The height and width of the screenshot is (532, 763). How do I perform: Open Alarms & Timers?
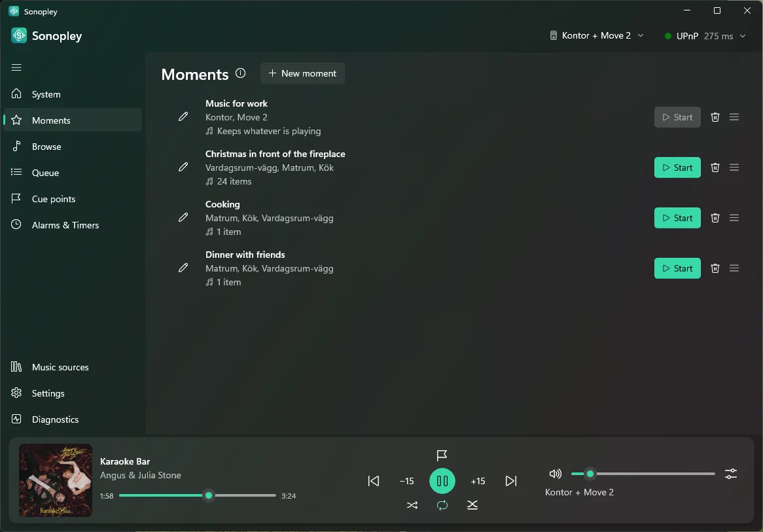(73, 225)
